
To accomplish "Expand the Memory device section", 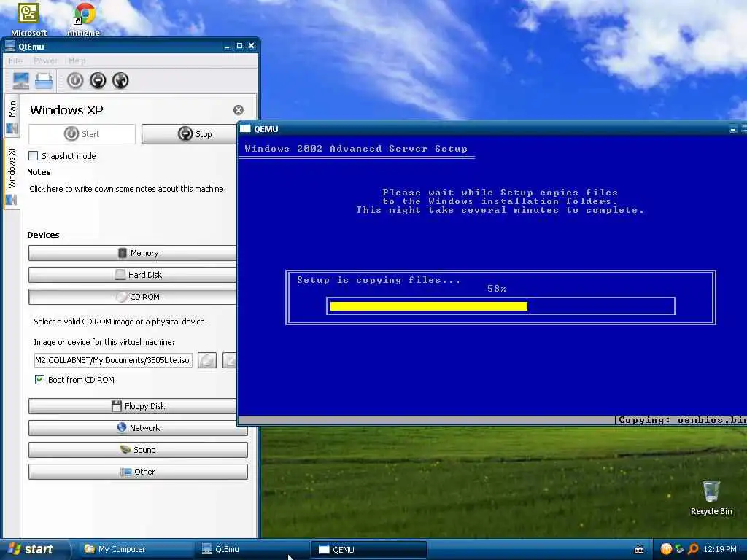I will (133, 253).
